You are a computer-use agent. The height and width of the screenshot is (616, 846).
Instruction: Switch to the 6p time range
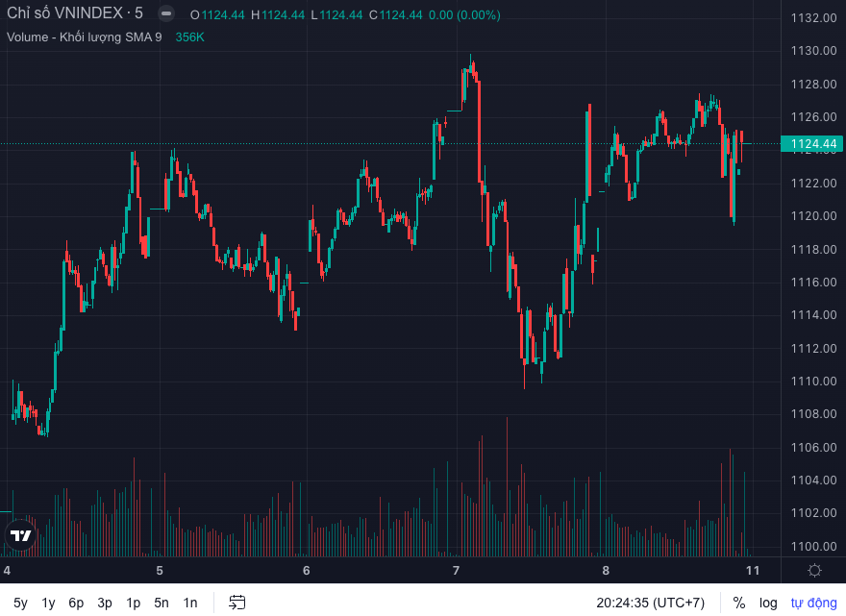point(76,603)
